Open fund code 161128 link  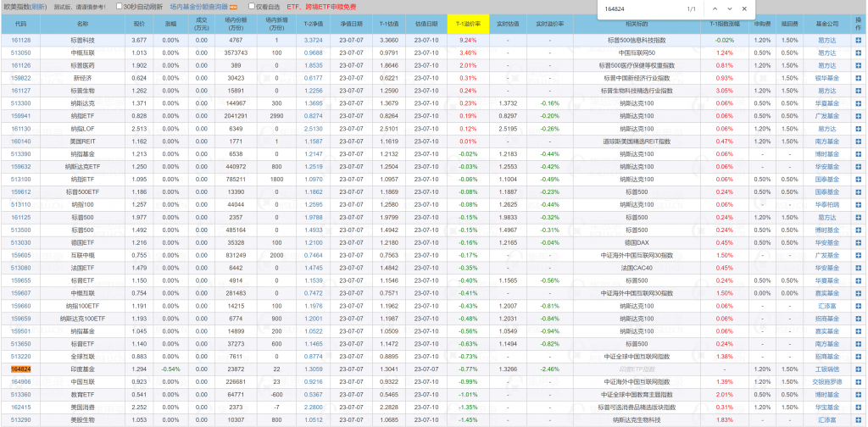[x=21, y=40]
